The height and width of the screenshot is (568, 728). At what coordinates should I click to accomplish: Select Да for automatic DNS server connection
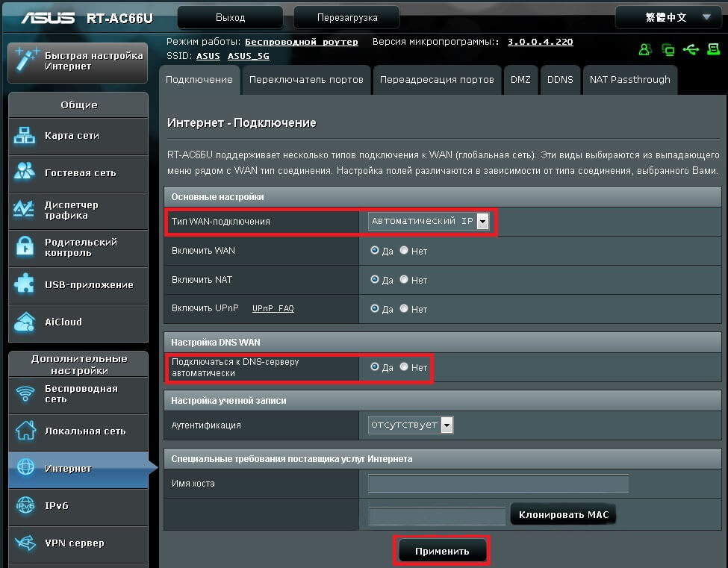(375, 366)
